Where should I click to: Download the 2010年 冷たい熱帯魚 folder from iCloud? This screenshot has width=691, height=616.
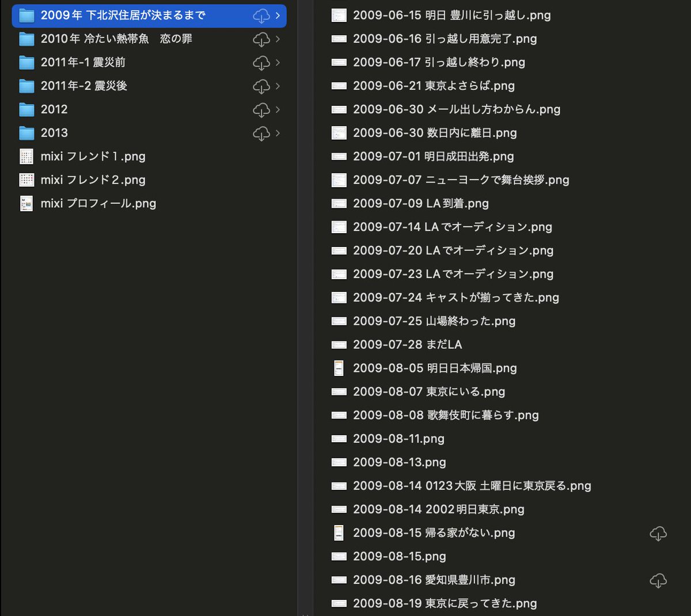click(261, 40)
